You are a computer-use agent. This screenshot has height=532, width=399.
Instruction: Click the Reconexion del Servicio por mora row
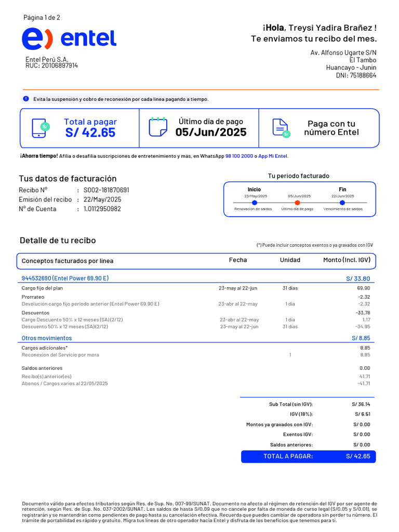[196, 355]
